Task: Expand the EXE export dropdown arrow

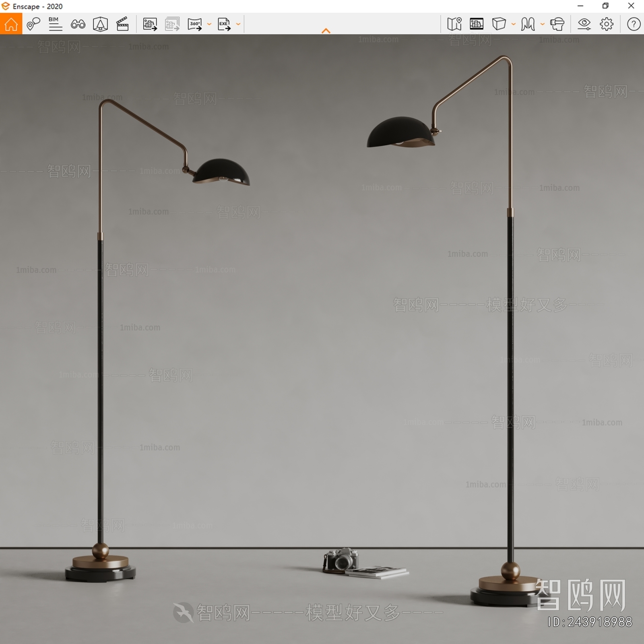Action: 238,24
